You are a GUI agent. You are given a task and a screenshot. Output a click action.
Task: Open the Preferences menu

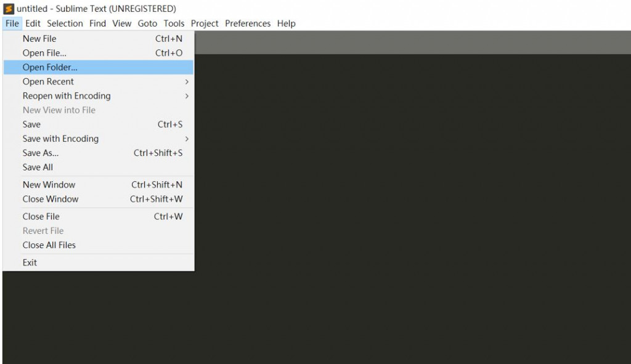point(248,23)
